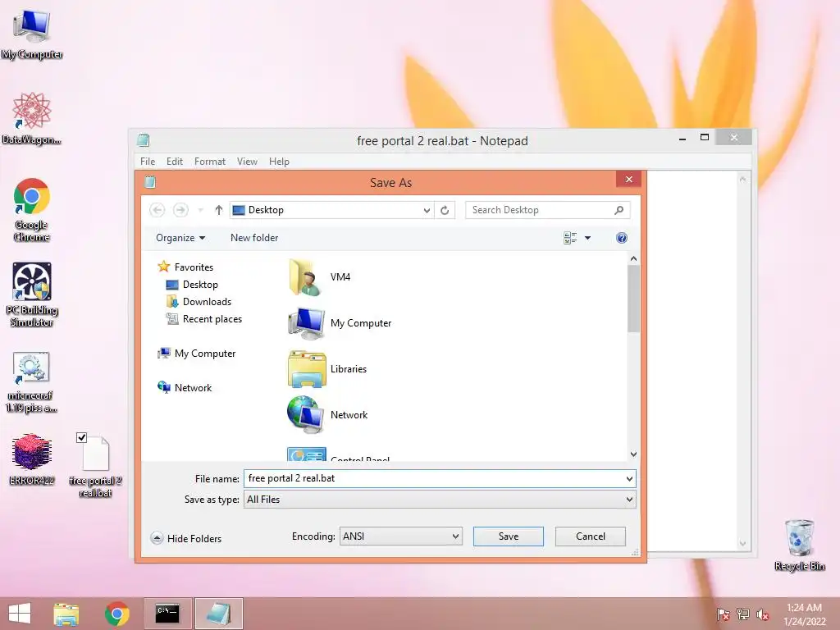Go back in Save As dialog

[x=157, y=210]
